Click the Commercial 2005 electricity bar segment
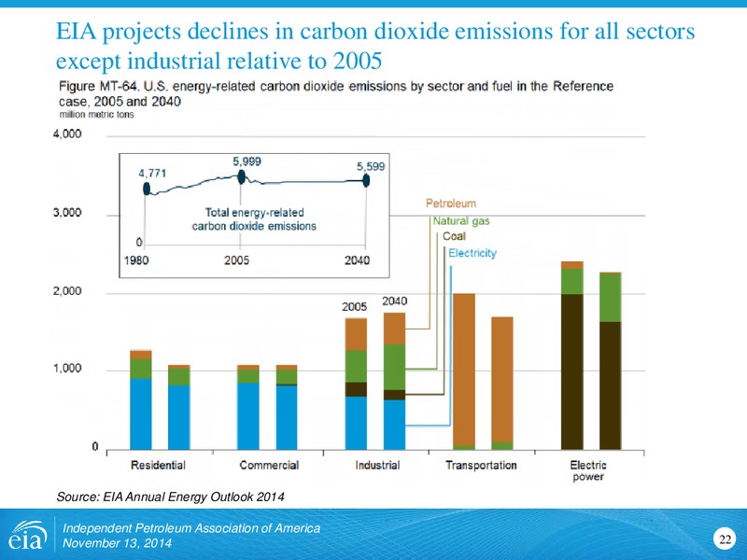 248,416
